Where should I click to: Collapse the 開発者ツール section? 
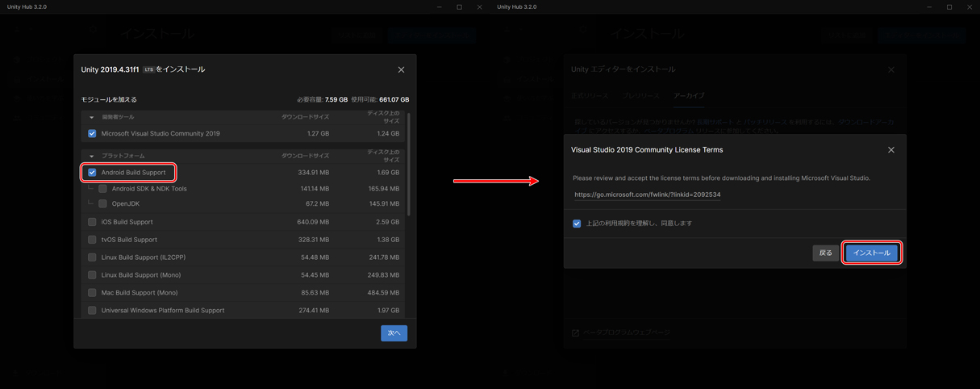[x=91, y=118]
